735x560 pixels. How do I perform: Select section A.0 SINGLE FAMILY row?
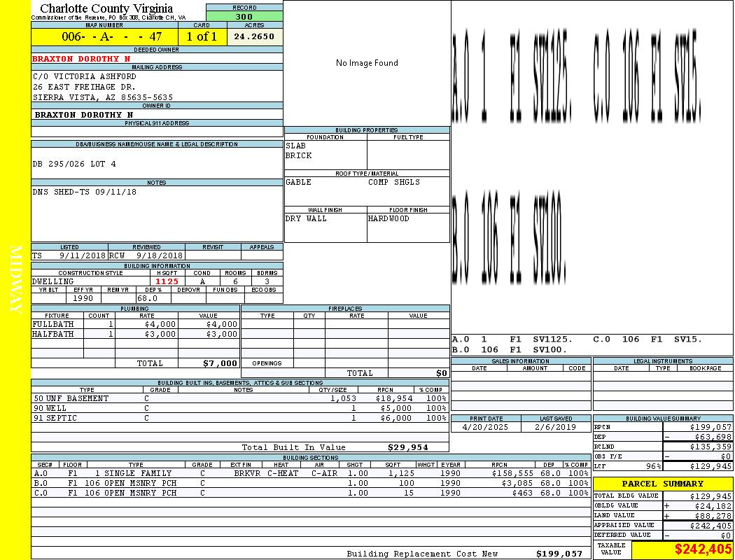click(311, 473)
